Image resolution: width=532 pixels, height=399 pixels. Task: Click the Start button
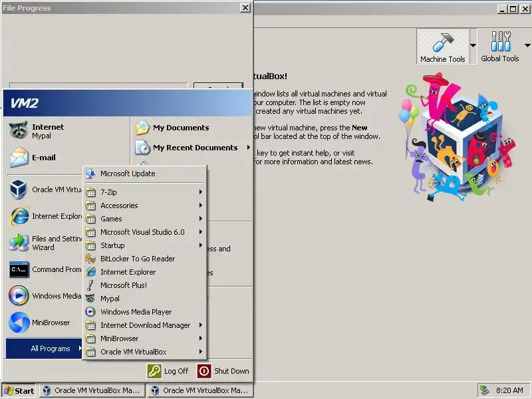(x=19, y=390)
